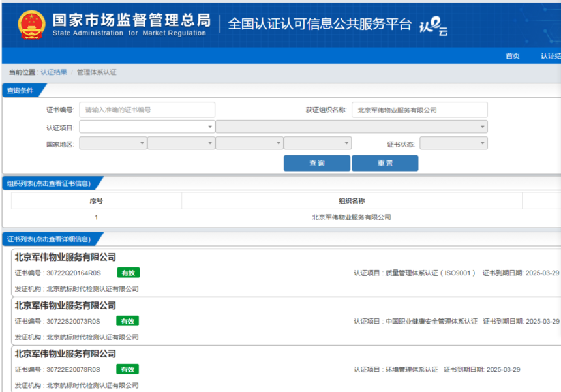The width and height of the screenshot is (561, 392).
Task: Click the national emblem logo icon
Action: 31,24
